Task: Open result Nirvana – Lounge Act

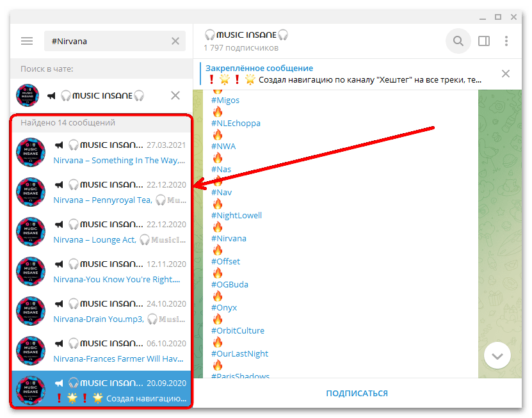Action: click(101, 232)
